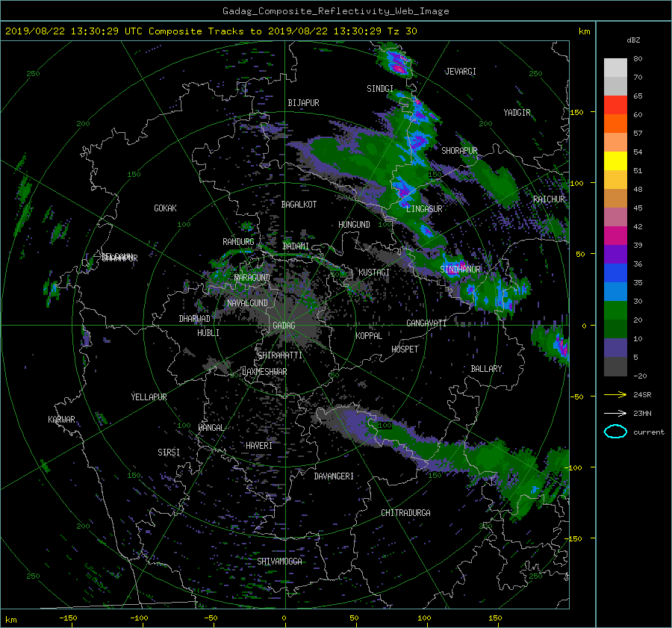Click the '-100' label on bottom km axis

click(139, 618)
